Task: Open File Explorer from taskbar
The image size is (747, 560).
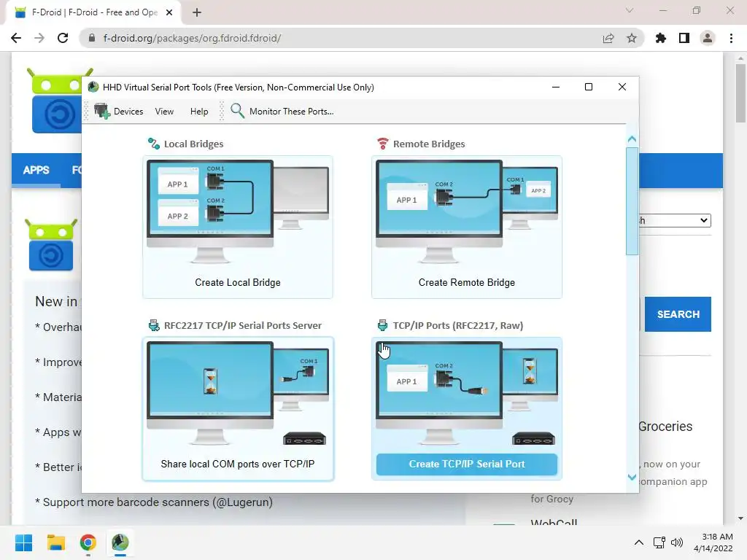Action: pyautogui.click(x=55, y=542)
